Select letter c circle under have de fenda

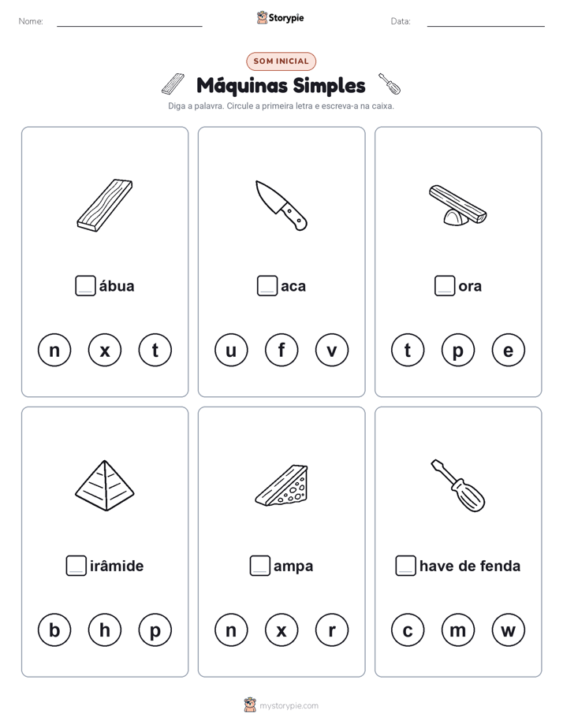point(408,630)
